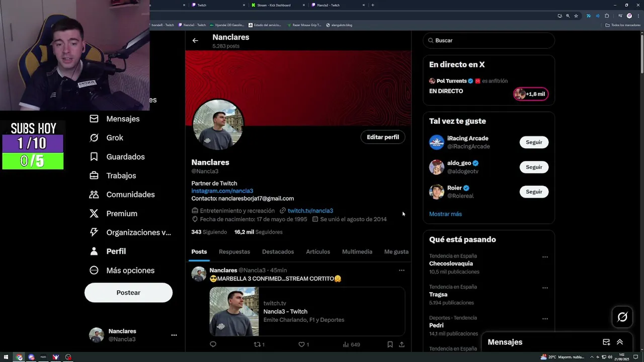644x362 pixels.
Task: Open the browser extensions puzzle icon
Action: (x=607, y=16)
